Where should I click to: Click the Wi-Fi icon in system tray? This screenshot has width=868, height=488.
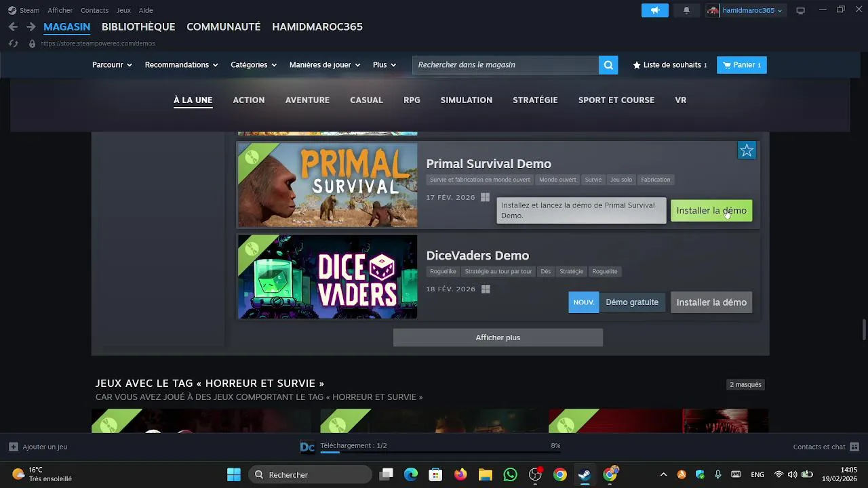tap(778, 474)
